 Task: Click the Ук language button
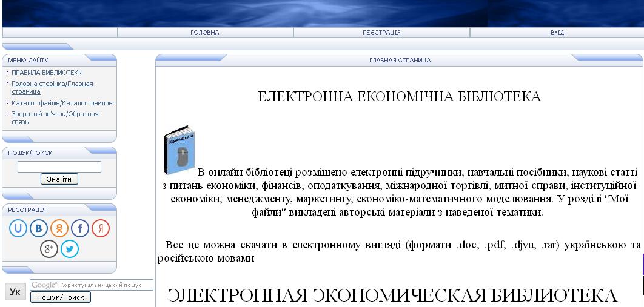click(15, 292)
